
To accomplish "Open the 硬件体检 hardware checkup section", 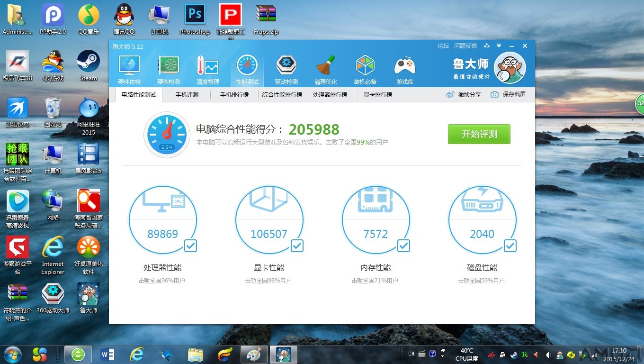I will (x=129, y=70).
